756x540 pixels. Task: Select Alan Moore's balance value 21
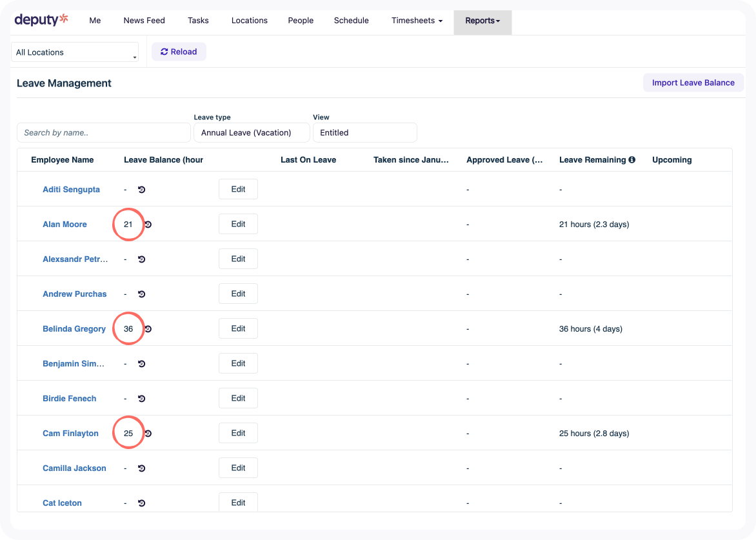[x=128, y=225]
